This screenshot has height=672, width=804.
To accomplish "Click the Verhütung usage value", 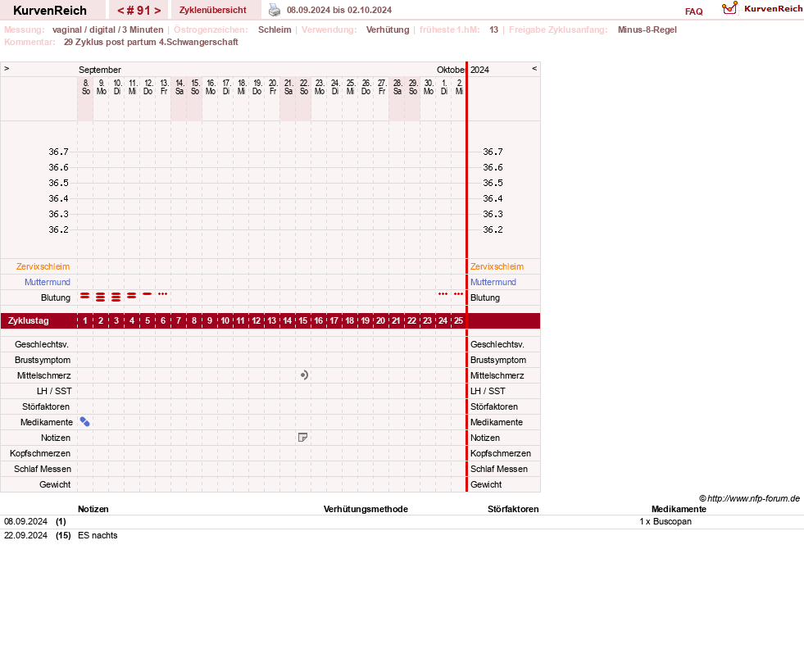I will [x=388, y=30].
